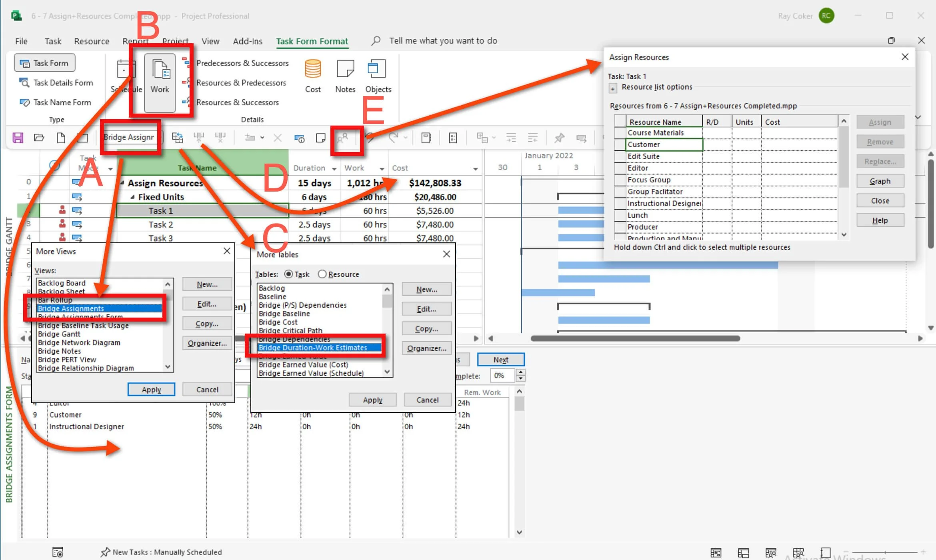Choose Task Details Form type
936x560 pixels.
[56, 83]
